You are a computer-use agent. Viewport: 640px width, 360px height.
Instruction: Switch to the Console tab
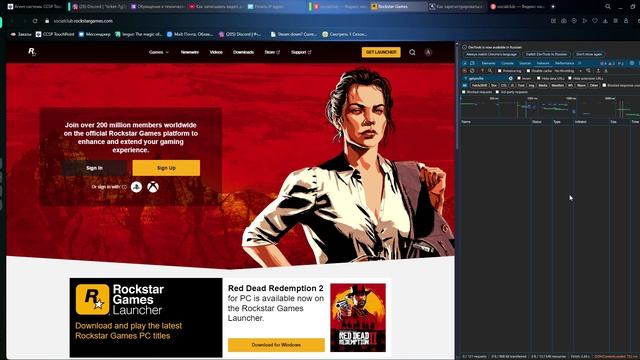click(507, 63)
